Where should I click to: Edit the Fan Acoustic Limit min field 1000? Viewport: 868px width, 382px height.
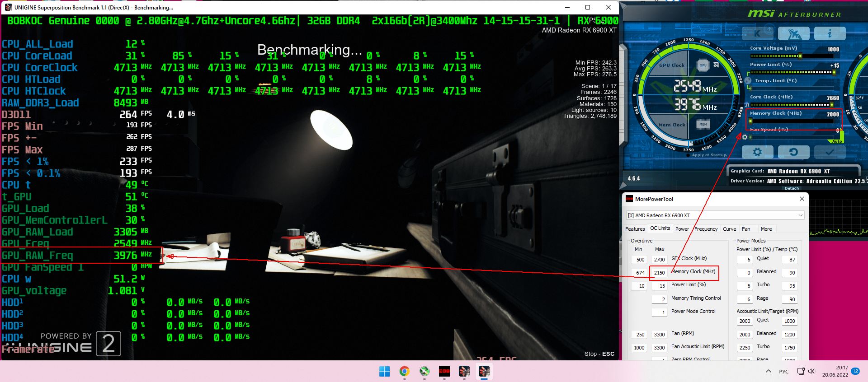coord(640,348)
